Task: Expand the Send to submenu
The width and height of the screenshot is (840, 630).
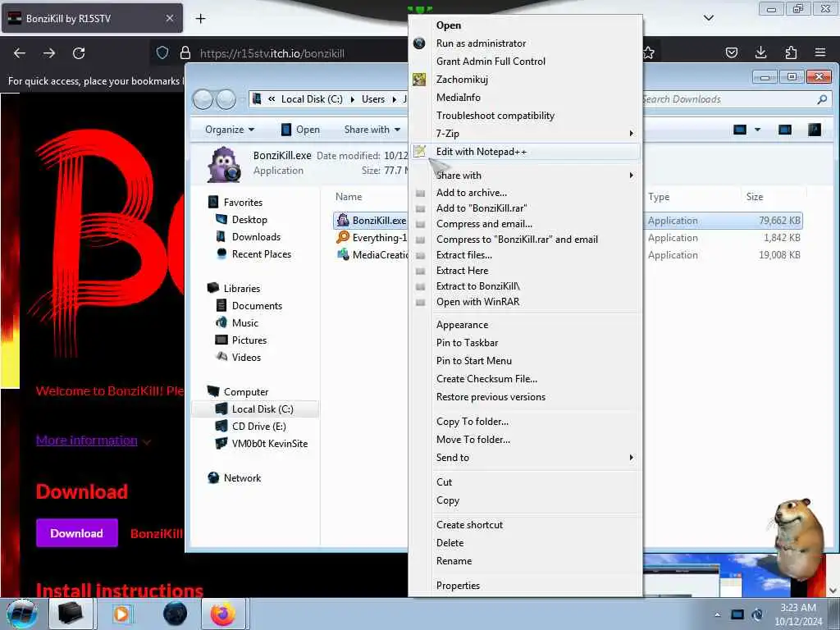Action: tap(526, 458)
